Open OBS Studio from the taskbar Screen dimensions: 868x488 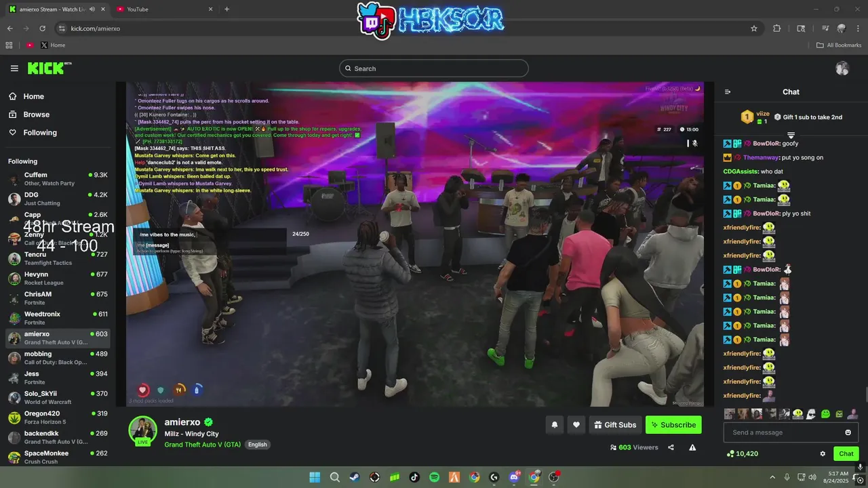click(x=554, y=477)
